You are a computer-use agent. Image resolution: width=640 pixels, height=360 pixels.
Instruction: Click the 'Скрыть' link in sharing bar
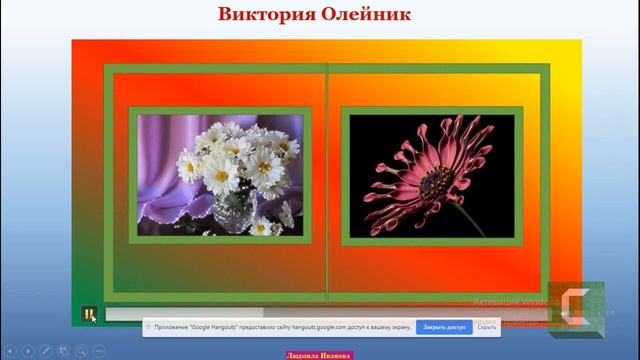pyautogui.click(x=487, y=327)
